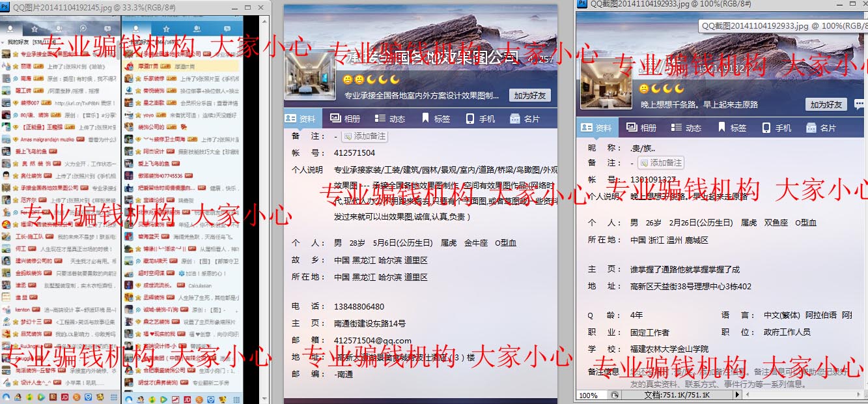
Task: Click vertical scrollbar in QQ图片 window
Action: 264,209
